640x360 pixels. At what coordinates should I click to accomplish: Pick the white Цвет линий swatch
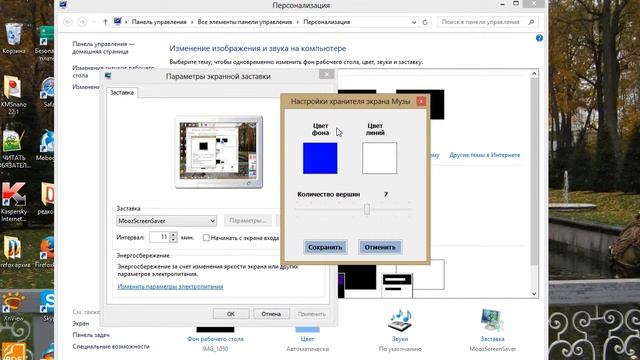379,158
